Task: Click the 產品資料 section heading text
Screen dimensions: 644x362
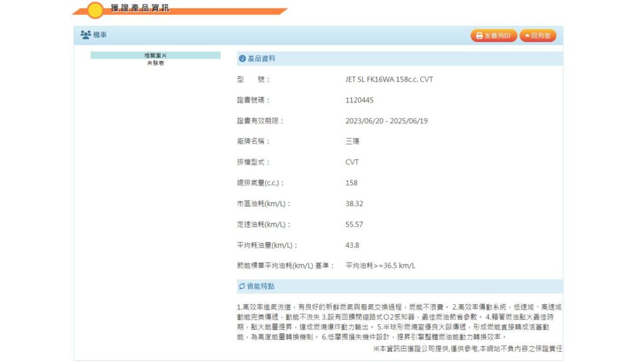Action: click(x=261, y=58)
